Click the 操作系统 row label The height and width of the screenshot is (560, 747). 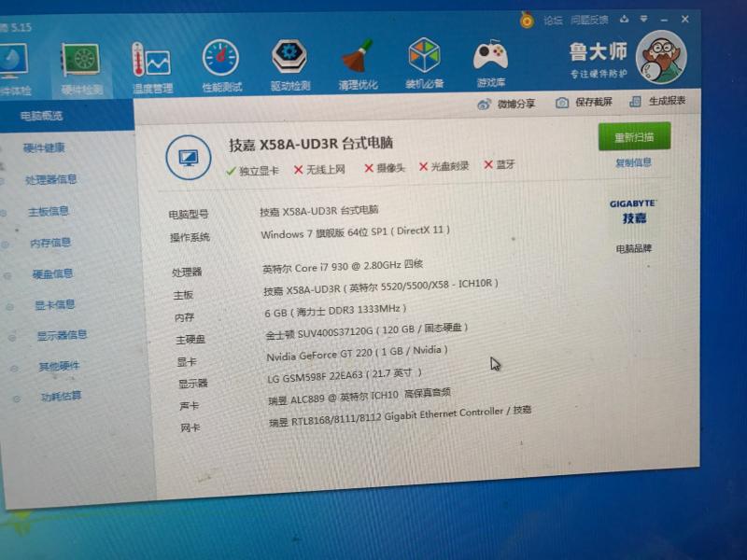click(190, 238)
